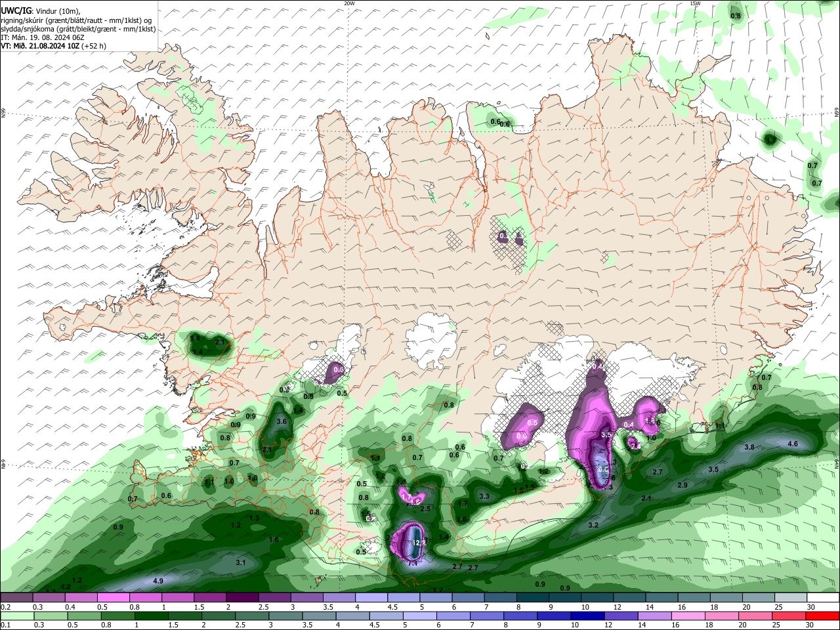Select the pale grey swatch at snow value 25
Viewport: 840px width, 630px height.
[x=790, y=598]
